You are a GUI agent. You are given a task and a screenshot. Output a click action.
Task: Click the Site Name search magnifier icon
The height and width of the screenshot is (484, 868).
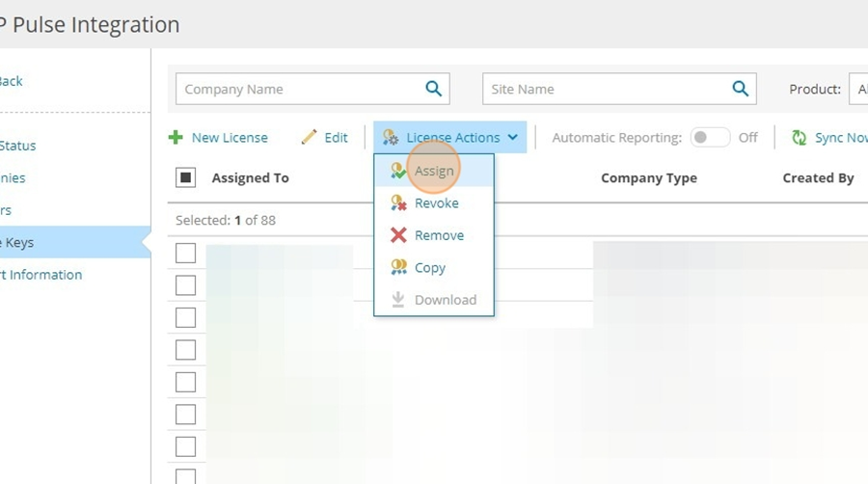pyautogui.click(x=740, y=89)
